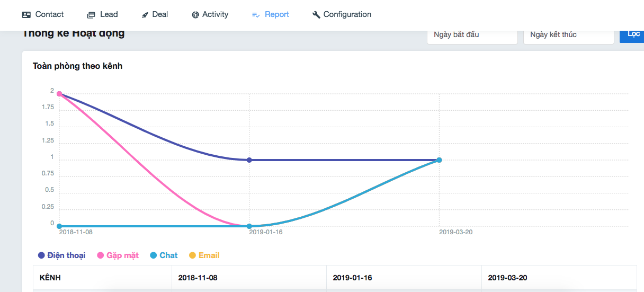Toggle Chat series in legend
Viewport: 644px width, 292px height.
coord(164,255)
